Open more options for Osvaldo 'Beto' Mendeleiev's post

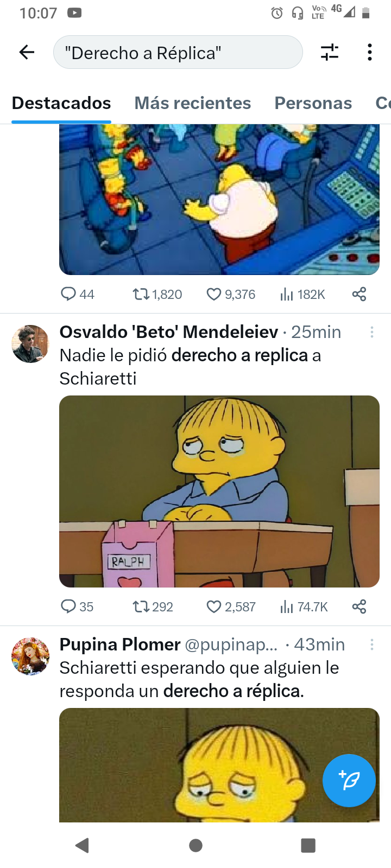click(372, 332)
